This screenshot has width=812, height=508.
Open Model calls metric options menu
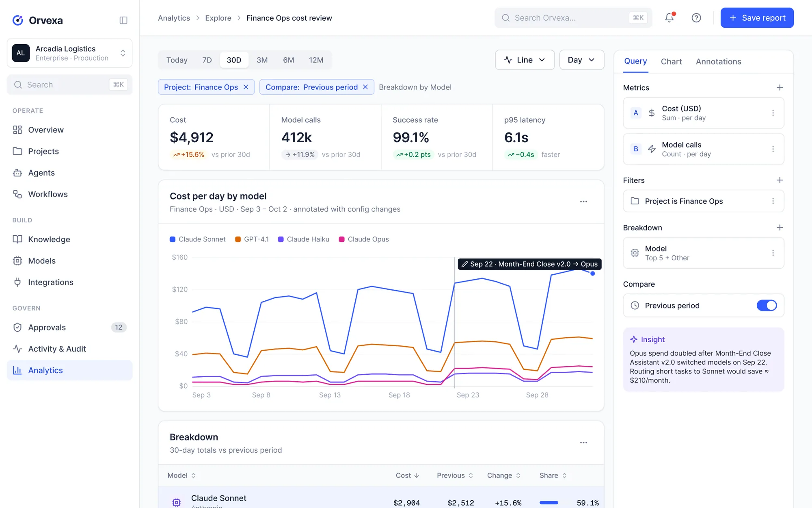[x=773, y=149]
